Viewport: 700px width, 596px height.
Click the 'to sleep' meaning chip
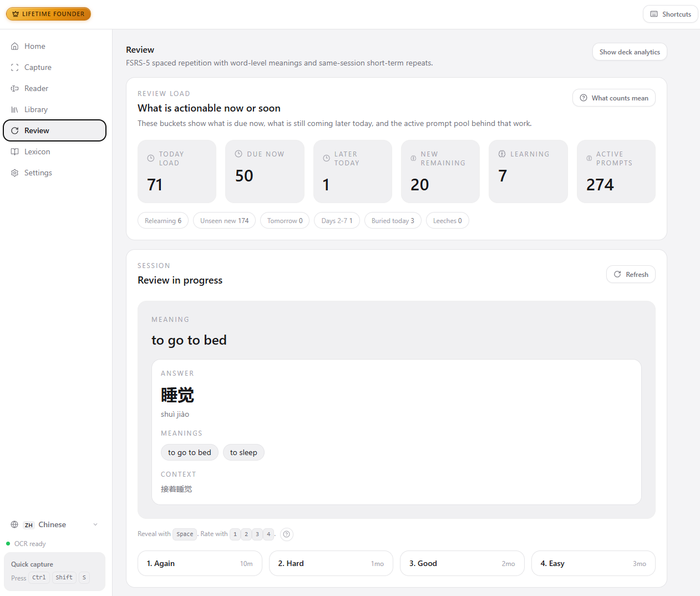[244, 452]
